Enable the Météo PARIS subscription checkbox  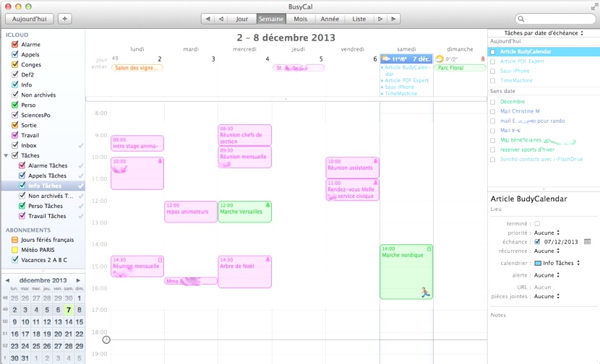coord(15,250)
